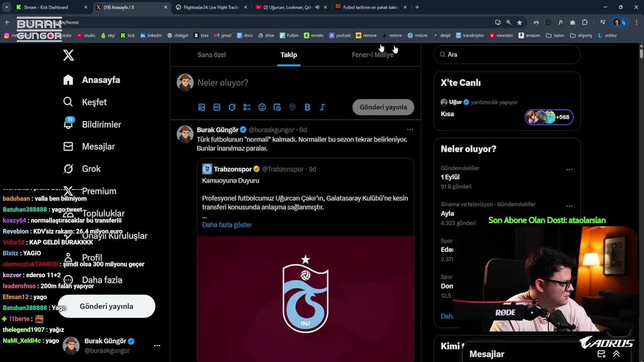Switch to the Fener-i Milliye tab
Viewport: 644px width, 362px height.
[373, 55]
